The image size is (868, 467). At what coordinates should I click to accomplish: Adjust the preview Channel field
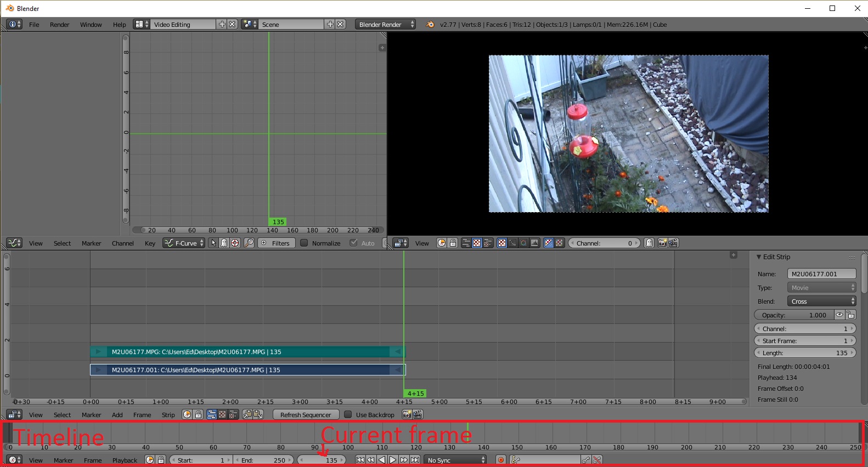point(604,243)
